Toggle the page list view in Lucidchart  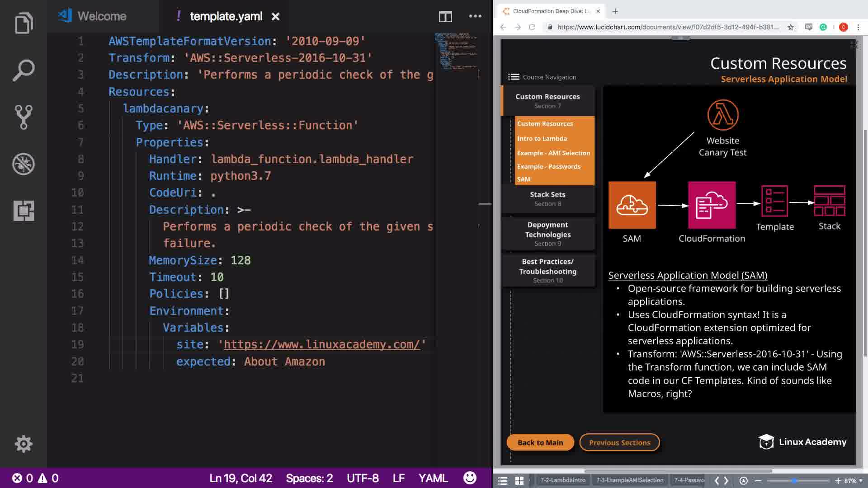coord(503,481)
